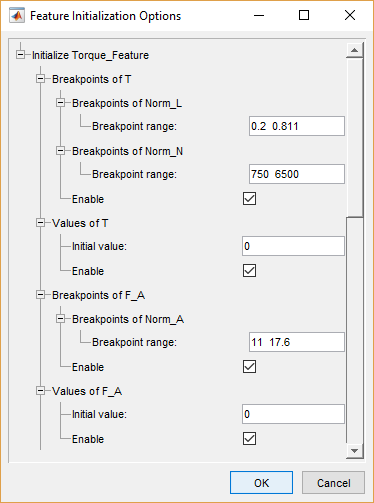Collapse the Initialize Torque_Feature node
The width and height of the screenshot is (374, 503).
pos(20,55)
